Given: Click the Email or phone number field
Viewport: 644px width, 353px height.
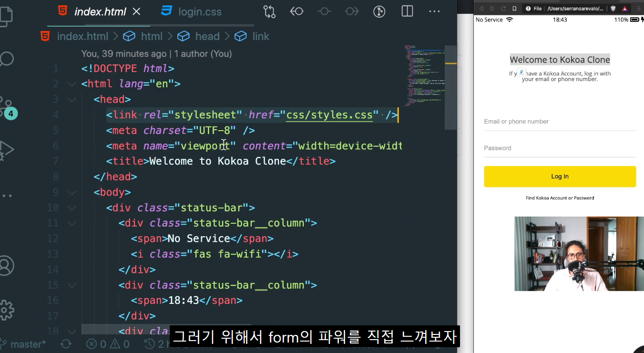Looking at the screenshot, I should click(560, 122).
